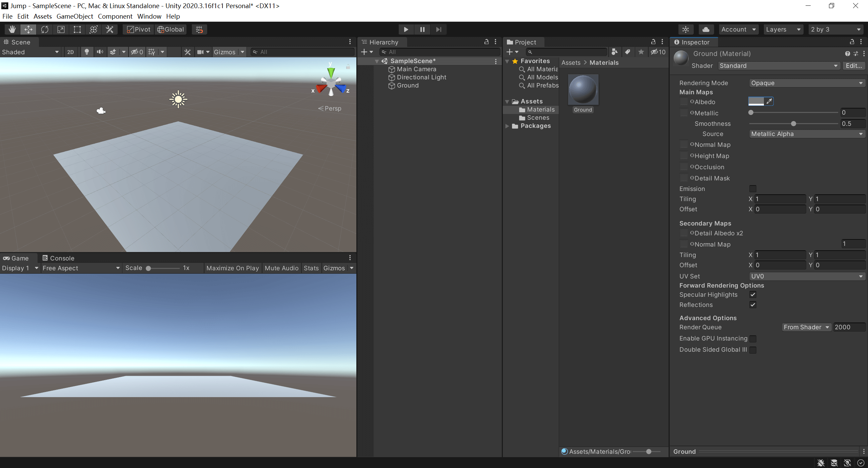This screenshot has height=468, width=868.
Task: Uncheck Specular Highlights checkbox
Action: (753, 295)
